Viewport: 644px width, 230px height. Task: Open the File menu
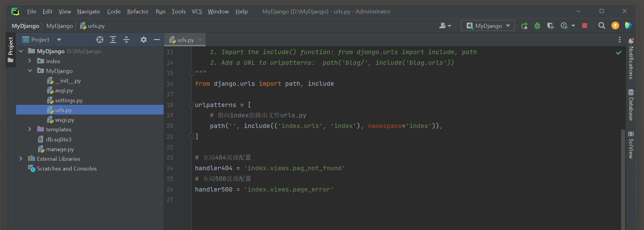click(x=32, y=12)
